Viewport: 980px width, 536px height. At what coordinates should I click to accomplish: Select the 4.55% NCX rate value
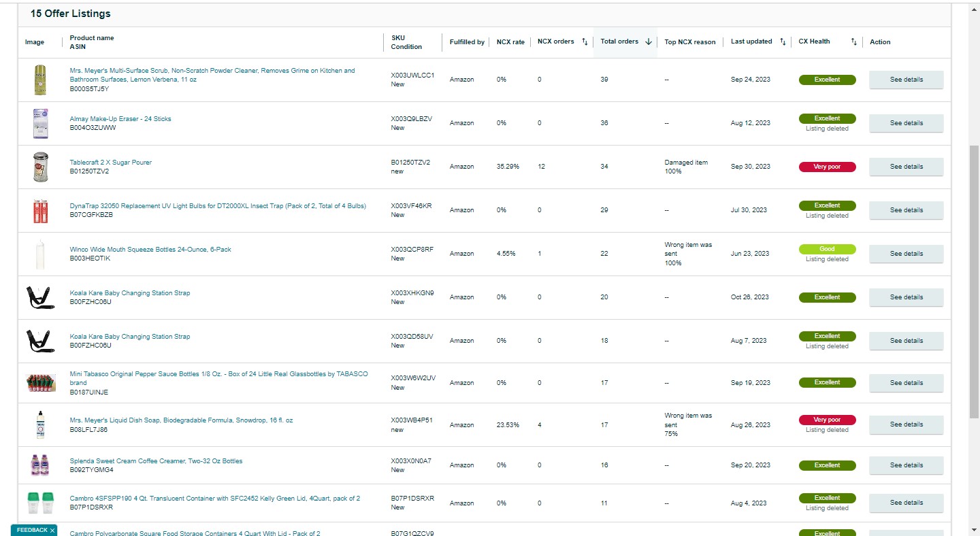pos(506,254)
